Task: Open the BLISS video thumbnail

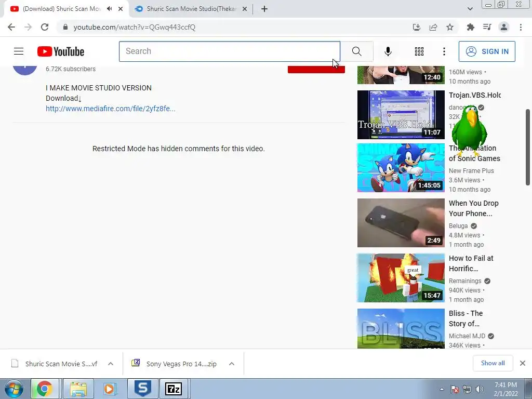Action: click(x=401, y=328)
